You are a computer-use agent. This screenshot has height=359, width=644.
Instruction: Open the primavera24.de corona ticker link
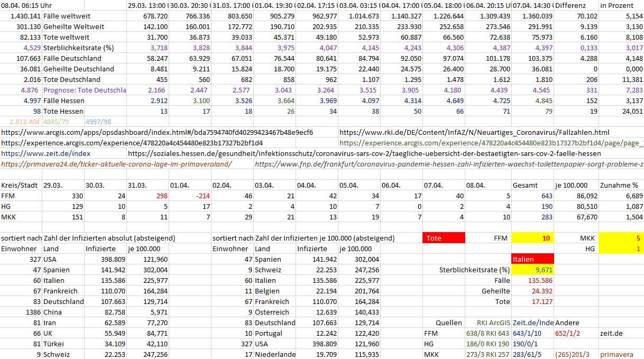point(116,164)
